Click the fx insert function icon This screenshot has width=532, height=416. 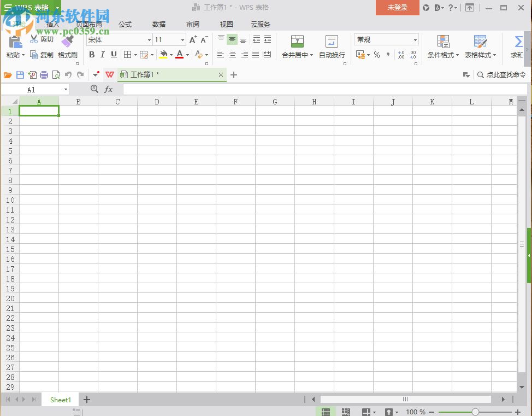pyautogui.click(x=108, y=89)
